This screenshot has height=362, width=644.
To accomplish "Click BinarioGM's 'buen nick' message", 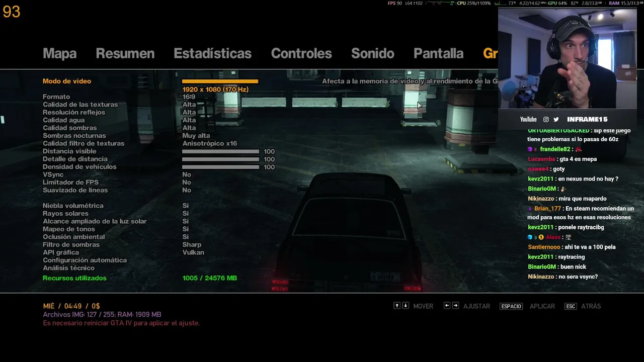I will coord(557,266).
